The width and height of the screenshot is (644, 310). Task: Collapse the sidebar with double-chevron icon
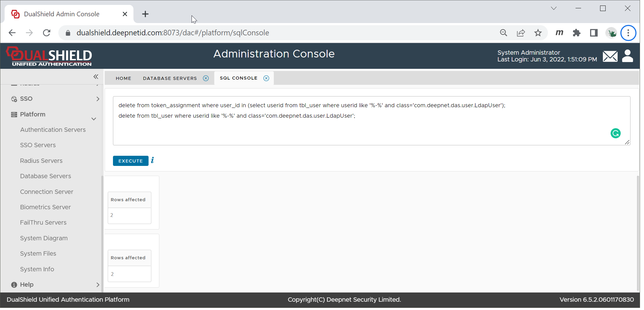click(96, 77)
